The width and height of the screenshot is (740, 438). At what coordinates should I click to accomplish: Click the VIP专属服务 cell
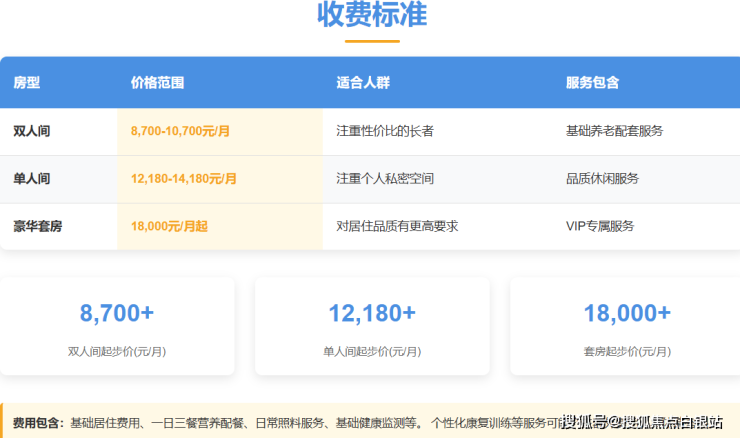tap(599, 226)
